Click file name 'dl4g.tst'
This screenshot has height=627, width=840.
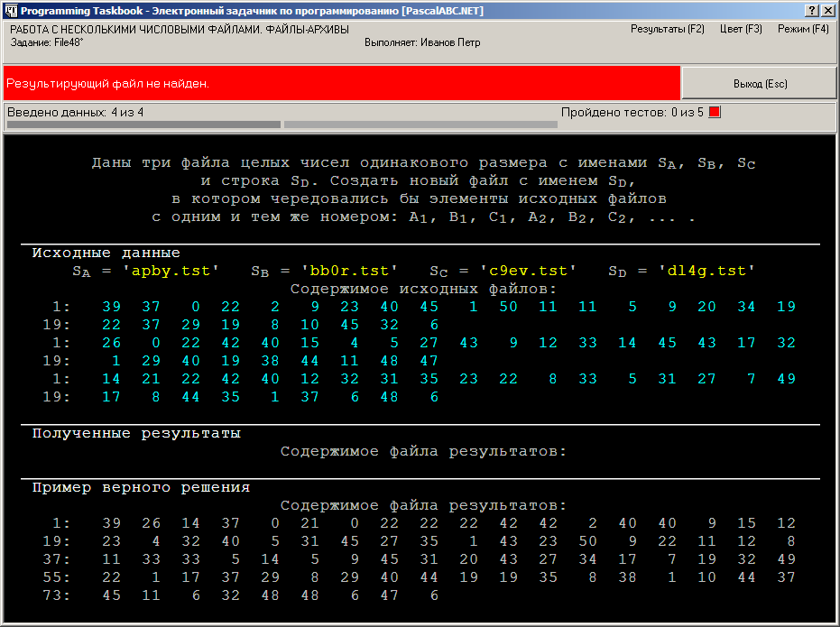[706, 271]
